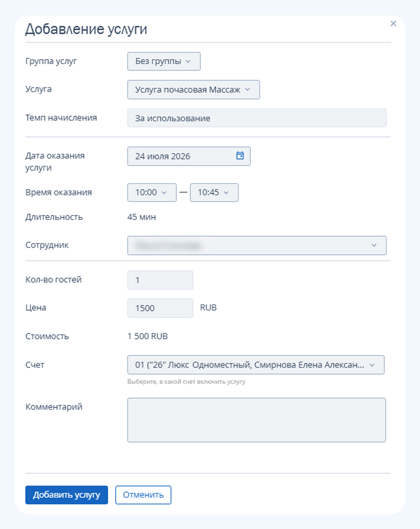Click the Сотрудник label
Viewport: 420px width, 529px height.
coord(47,245)
